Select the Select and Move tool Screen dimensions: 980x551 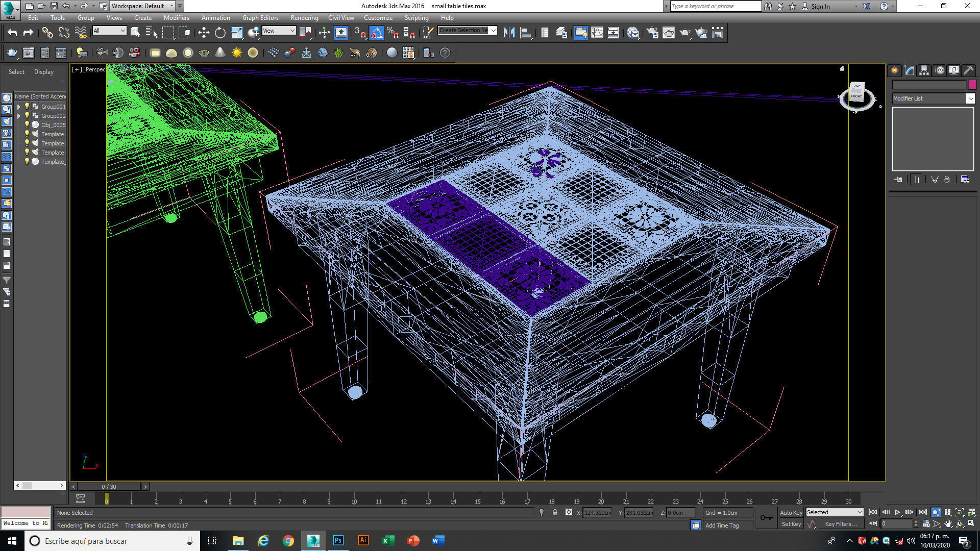pyautogui.click(x=204, y=33)
